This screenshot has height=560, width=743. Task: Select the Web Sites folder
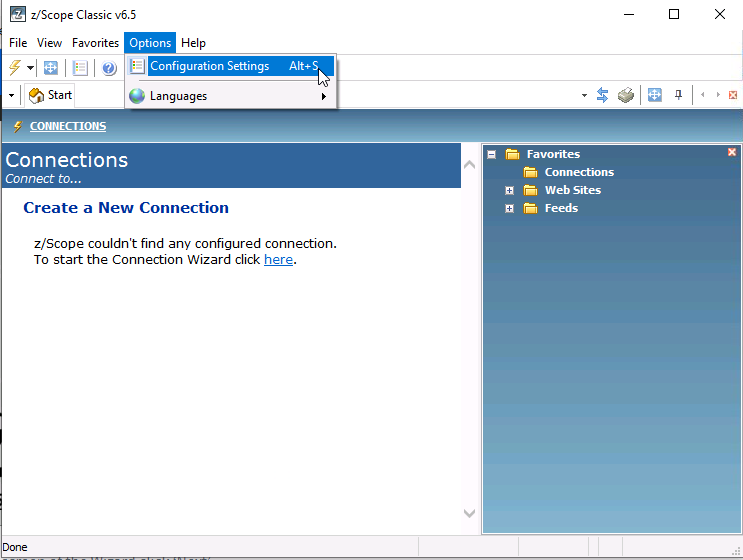(x=572, y=190)
